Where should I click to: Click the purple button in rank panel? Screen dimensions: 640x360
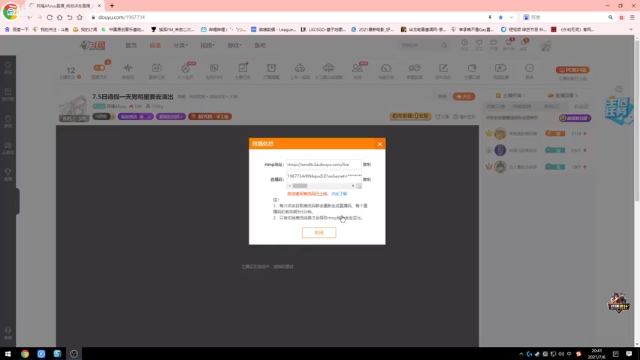(x=575, y=118)
